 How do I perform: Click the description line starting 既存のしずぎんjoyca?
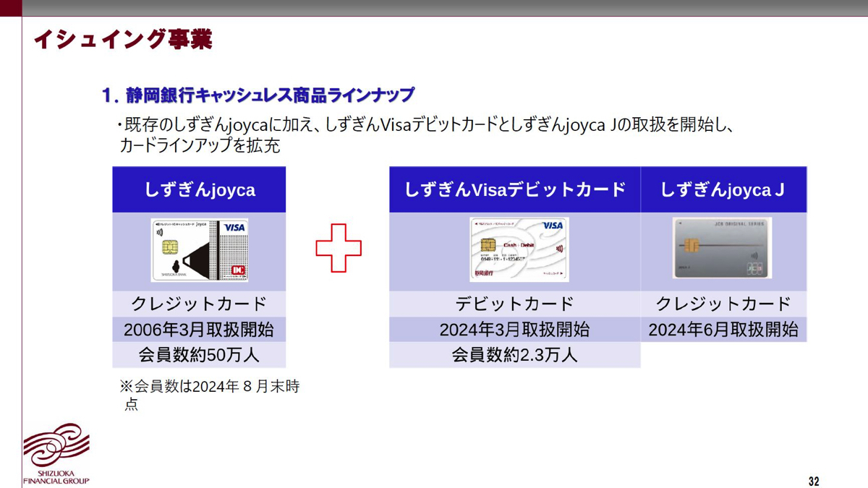coord(427,124)
